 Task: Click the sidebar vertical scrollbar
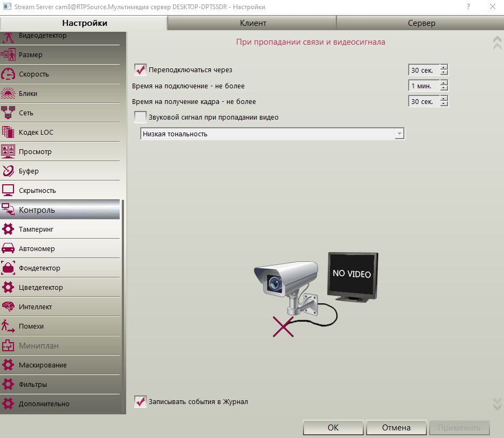tap(123, 305)
